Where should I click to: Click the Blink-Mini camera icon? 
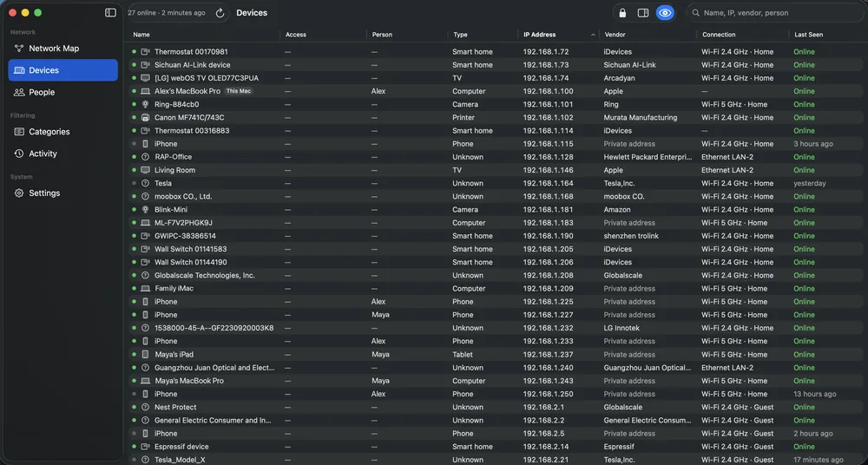(x=146, y=210)
